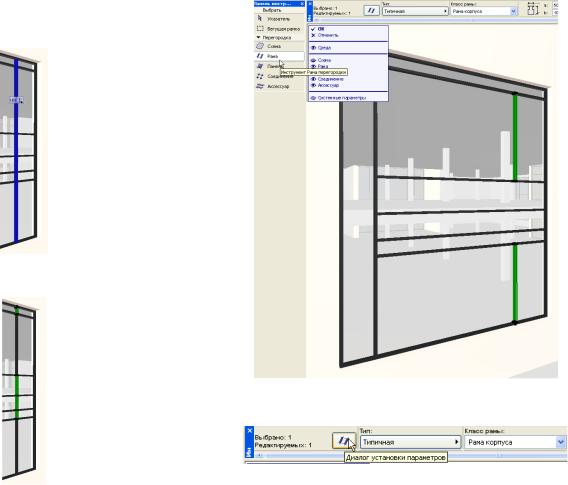
Task: Click the 'a' dimension field in top info box
Action: [555, 5]
